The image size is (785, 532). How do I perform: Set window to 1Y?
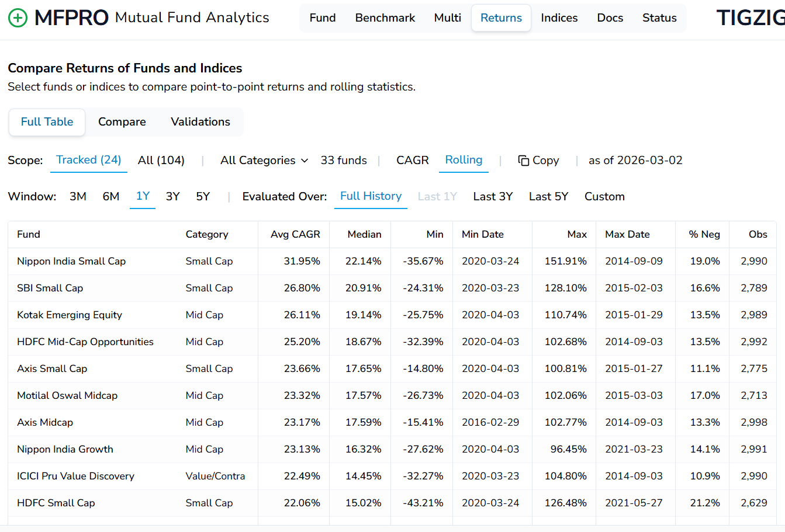click(143, 197)
